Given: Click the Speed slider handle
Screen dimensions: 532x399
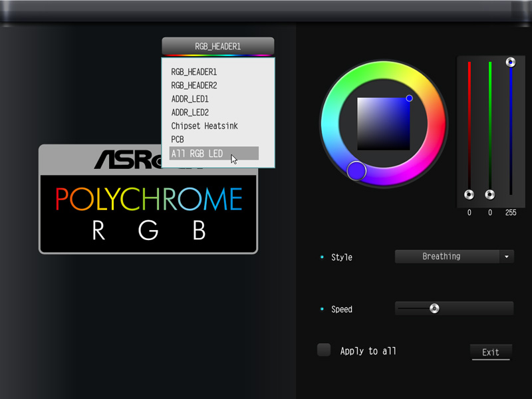Looking at the screenshot, I should [x=434, y=309].
